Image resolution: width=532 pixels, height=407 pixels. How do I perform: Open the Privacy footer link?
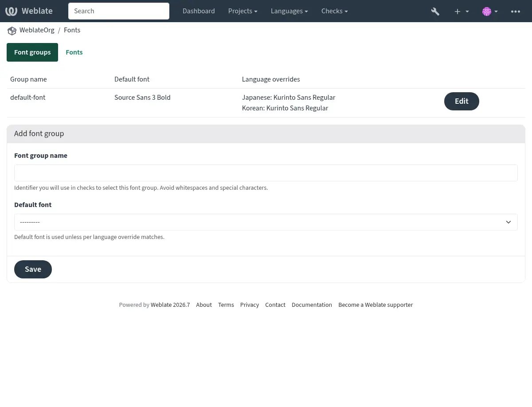(x=250, y=305)
